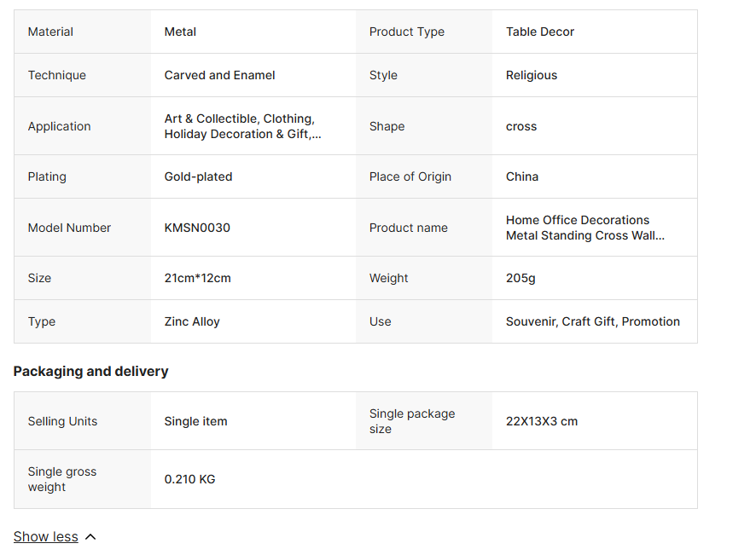Viewport: 756px width, 555px height.
Task: Click the truncated Product name value
Action: point(584,228)
